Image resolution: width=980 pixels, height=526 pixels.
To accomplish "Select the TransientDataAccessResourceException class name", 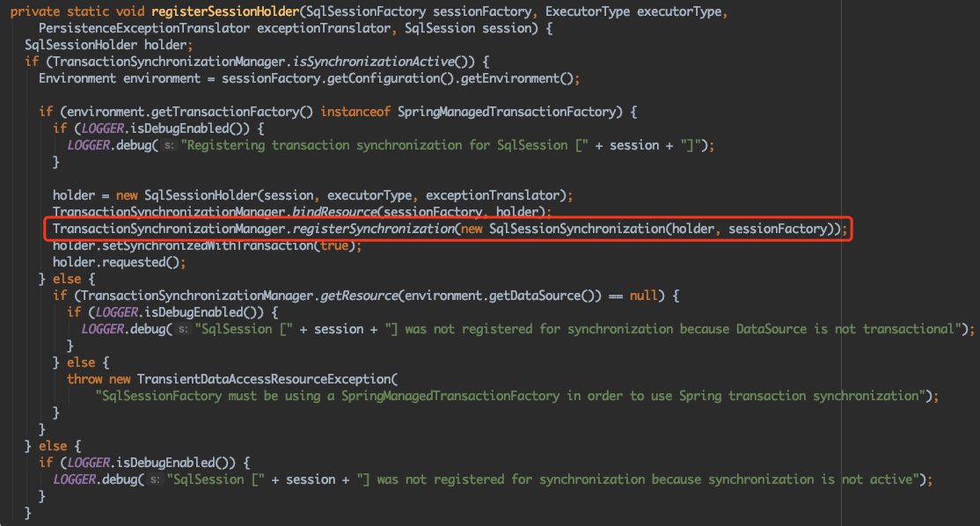I will click(264, 379).
